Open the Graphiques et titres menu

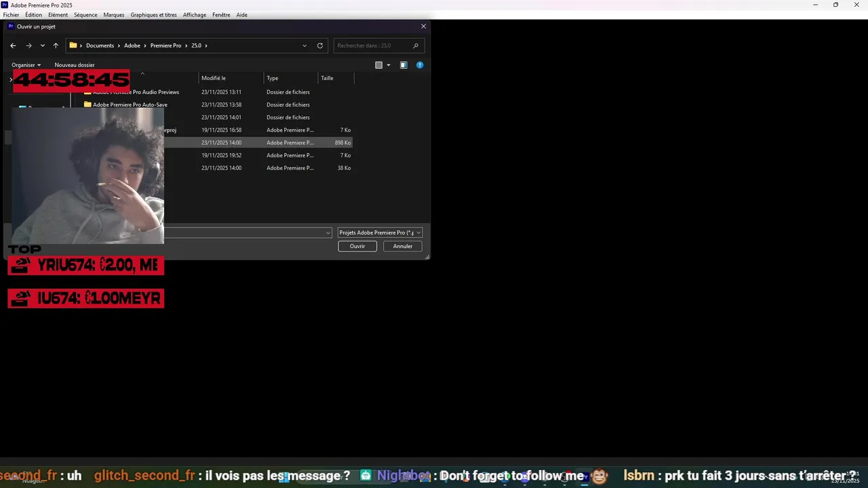click(154, 15)
